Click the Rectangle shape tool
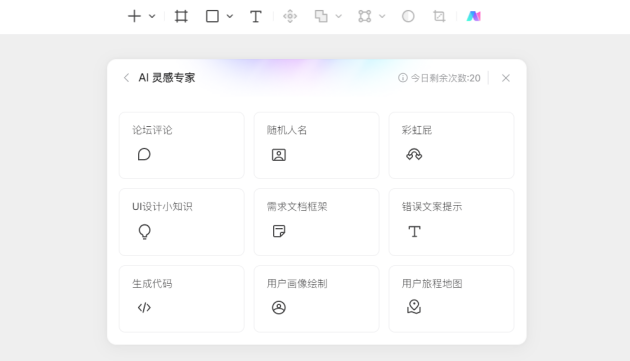630x361 pixels. pos(212,16)
